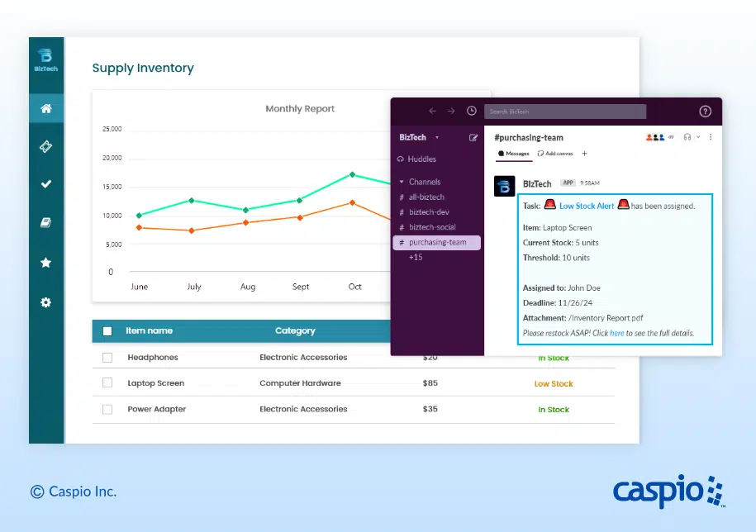This screenshot has height=532, width=756.
Task: Click the Slack history clock icon
Action: tap(471, 111)
